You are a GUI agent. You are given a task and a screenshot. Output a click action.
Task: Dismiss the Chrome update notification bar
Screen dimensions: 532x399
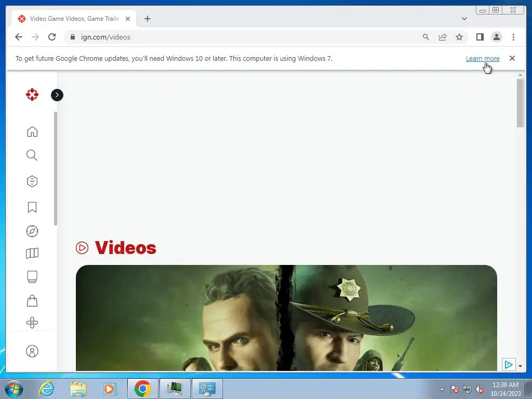coord(512,58)
